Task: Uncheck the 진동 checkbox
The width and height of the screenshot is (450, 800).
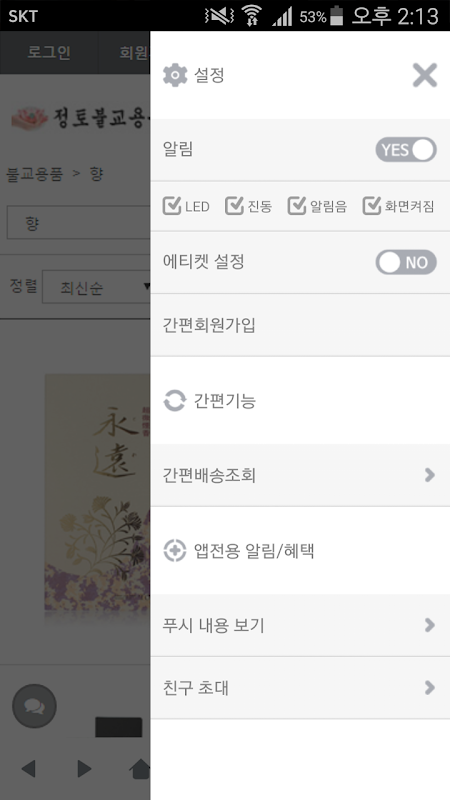Action: click(234, 206)
